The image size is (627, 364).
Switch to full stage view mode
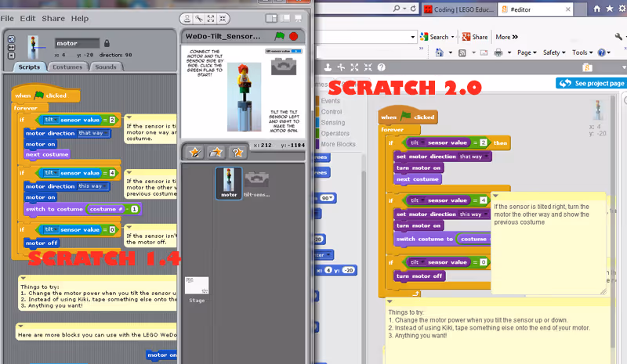tap(285, 18)
